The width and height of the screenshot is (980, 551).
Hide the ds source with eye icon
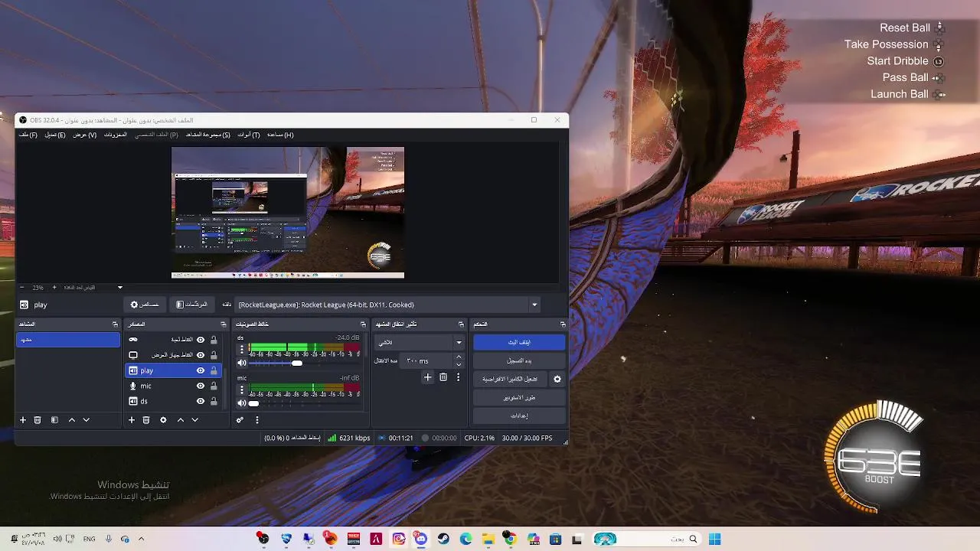[201, 401]
